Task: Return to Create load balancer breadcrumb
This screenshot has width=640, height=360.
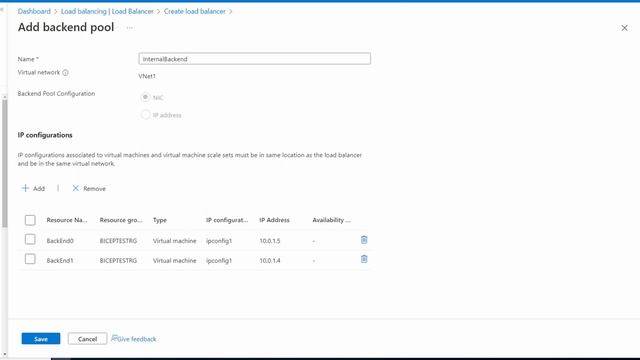Action: coord(194,11)
